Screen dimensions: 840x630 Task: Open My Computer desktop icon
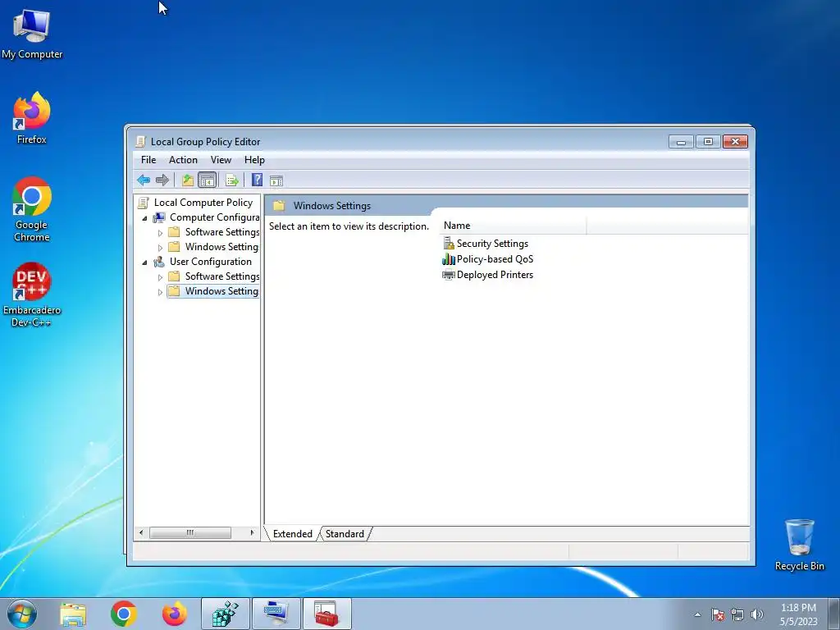(32, 34)
